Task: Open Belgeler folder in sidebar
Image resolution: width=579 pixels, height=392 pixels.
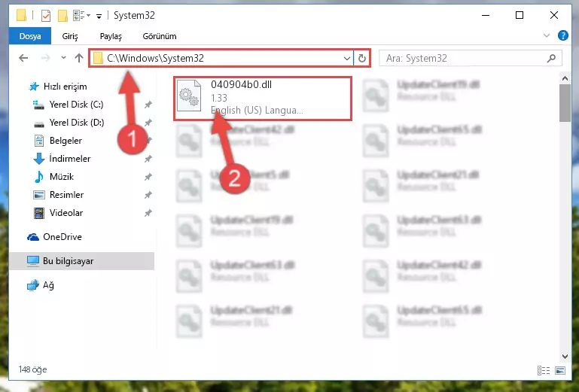Action: click(58, 141)
